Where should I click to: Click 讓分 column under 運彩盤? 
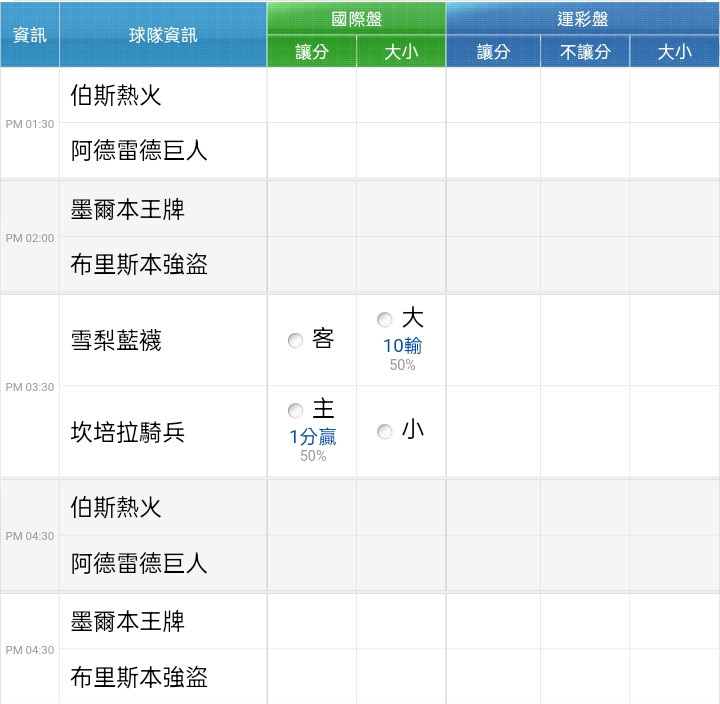[x=493, y=51]
